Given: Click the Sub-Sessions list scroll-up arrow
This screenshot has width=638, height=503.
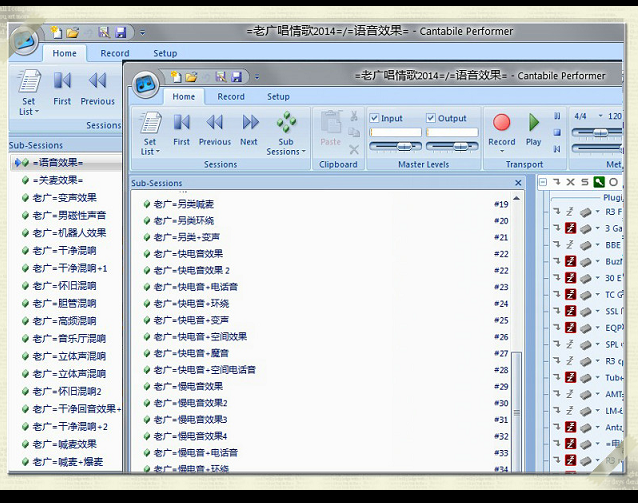Looking at the screenshot, I should (516, 198).
